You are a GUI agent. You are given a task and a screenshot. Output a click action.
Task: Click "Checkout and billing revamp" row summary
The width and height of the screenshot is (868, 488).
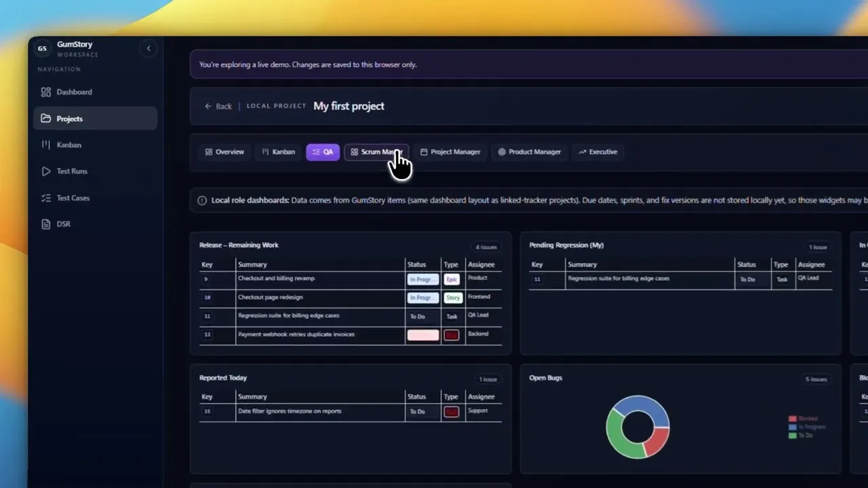click(276, 279)
